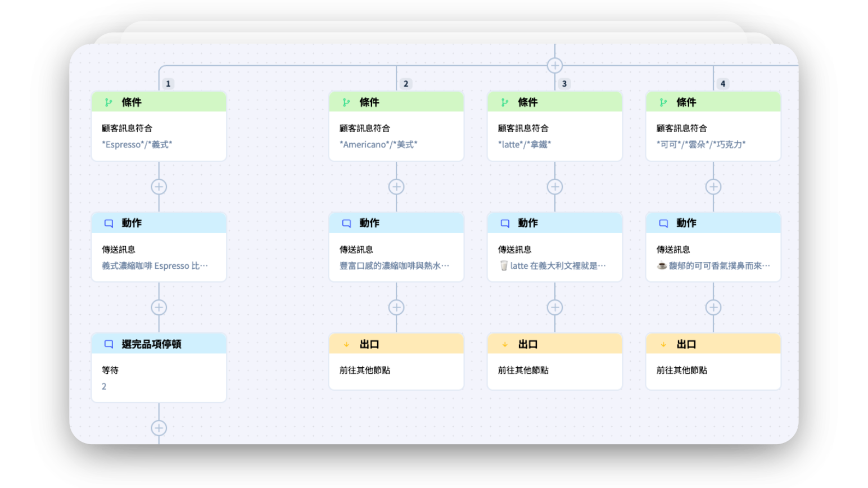Click 條件 title of 可可 condition node

[686, 102]
